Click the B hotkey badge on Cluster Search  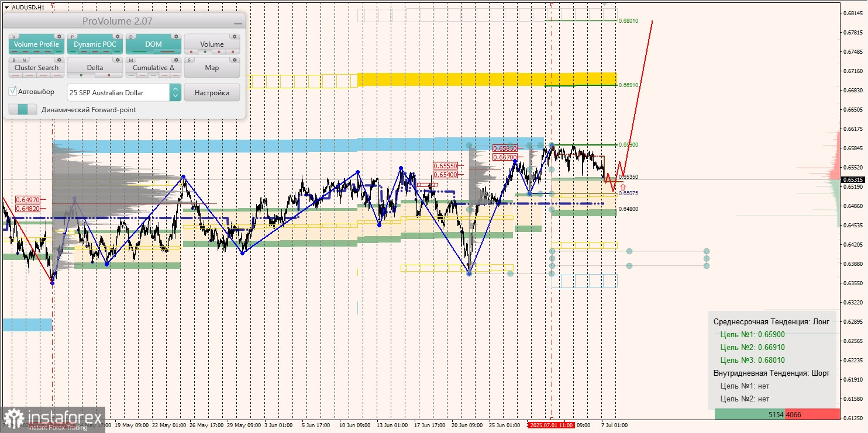tap(13, 60)
